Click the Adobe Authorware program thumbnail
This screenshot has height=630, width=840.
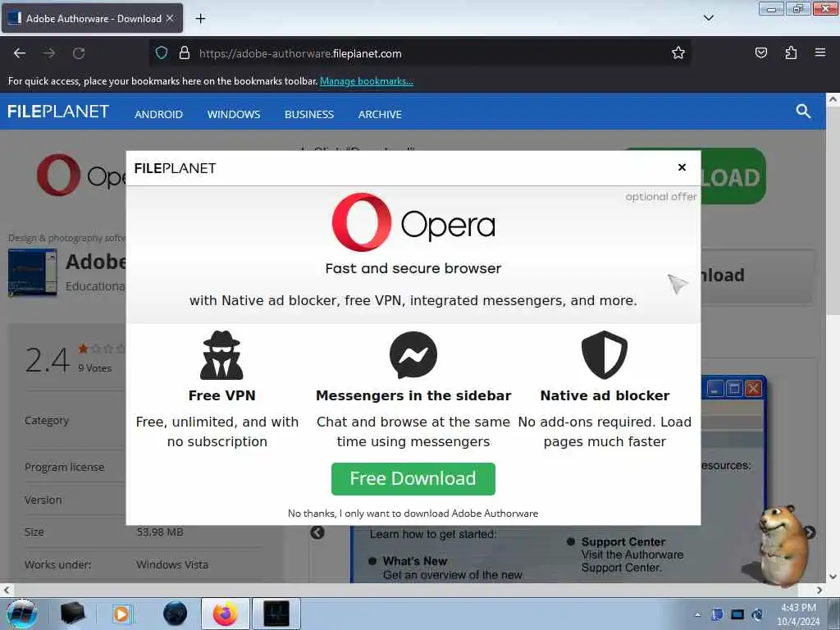pyautogui.click(x=32, y=272)
